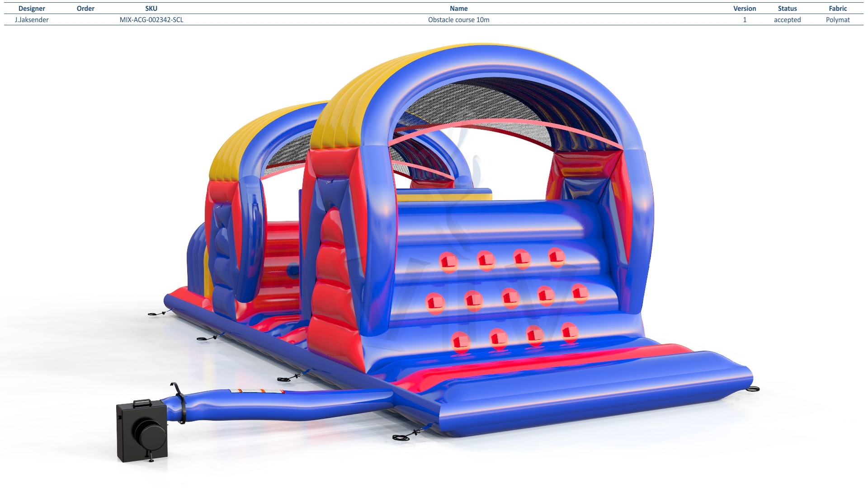
Task: Click the status value accepted
Action: [787, 20]
